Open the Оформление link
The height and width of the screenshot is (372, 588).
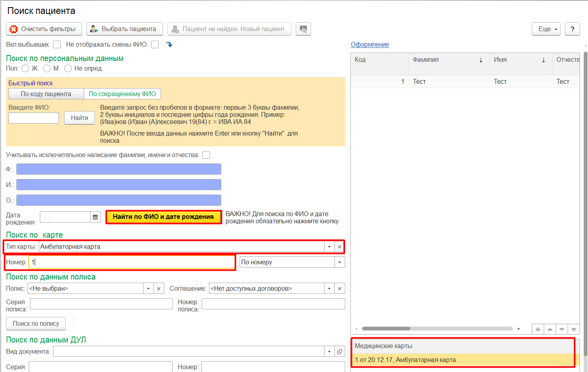(370, 45)
